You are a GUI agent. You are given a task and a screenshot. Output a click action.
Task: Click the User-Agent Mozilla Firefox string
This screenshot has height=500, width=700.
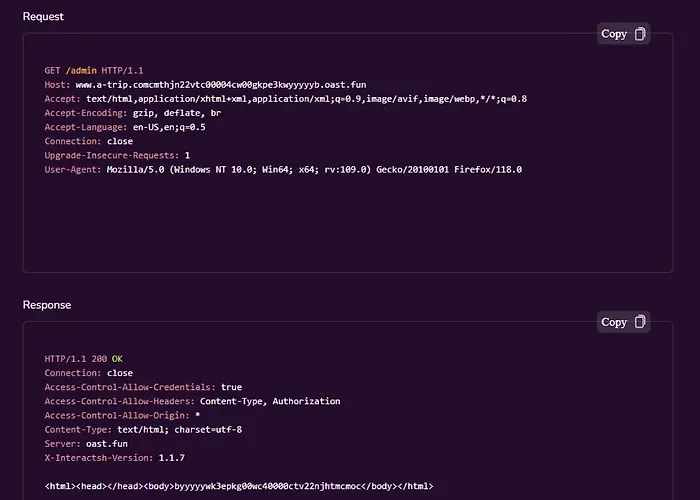point(314,170)
